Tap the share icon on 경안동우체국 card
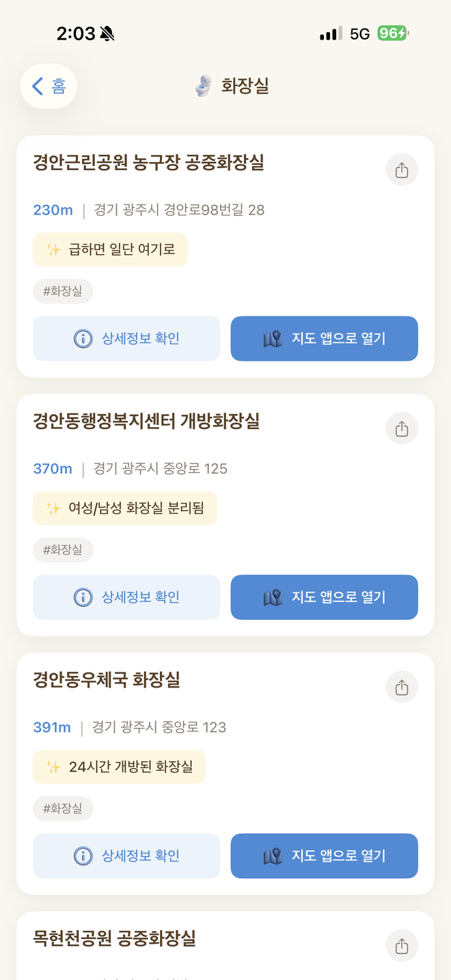Viewport: 451px width, 980px height. pos(401,687)
